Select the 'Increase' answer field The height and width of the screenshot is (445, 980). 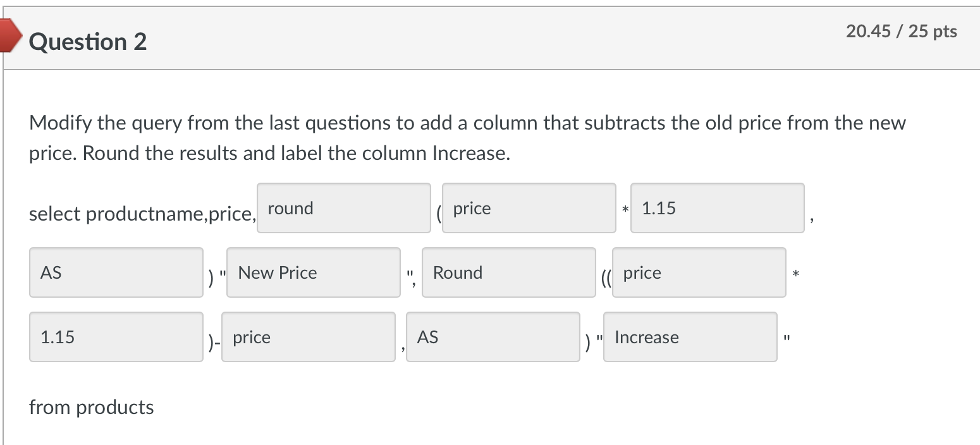click(690, 337)
